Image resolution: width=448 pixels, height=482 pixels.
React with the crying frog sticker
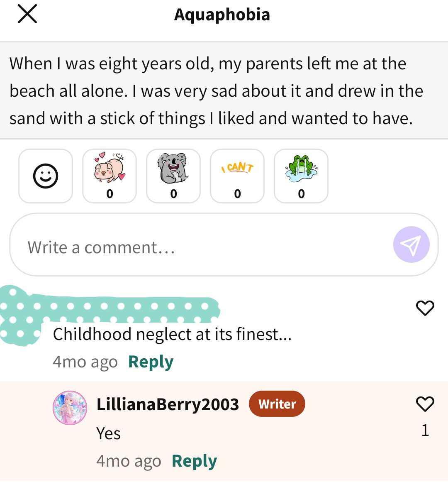click(301, 176)
